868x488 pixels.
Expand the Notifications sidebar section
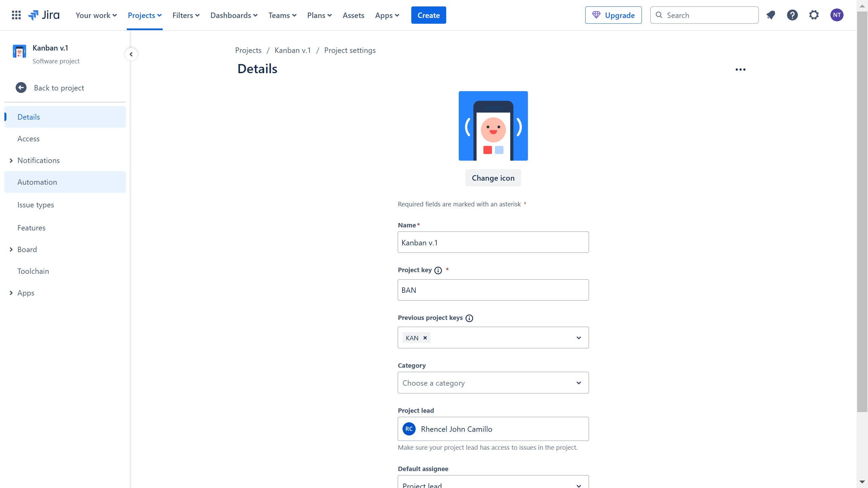point(11,161)
